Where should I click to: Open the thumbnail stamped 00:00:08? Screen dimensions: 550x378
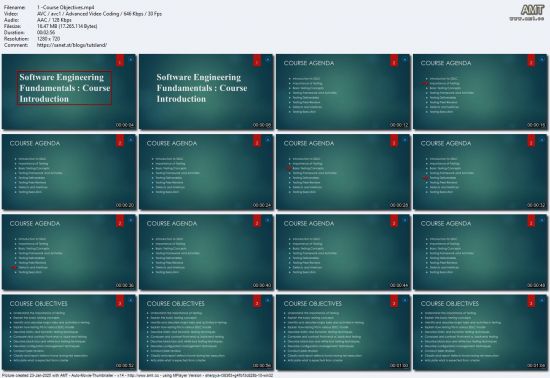206,92
